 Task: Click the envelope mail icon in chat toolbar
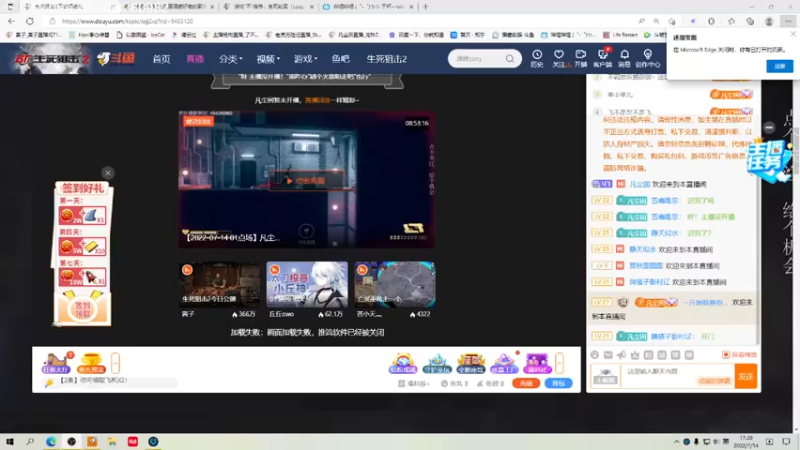pos(608,355)
